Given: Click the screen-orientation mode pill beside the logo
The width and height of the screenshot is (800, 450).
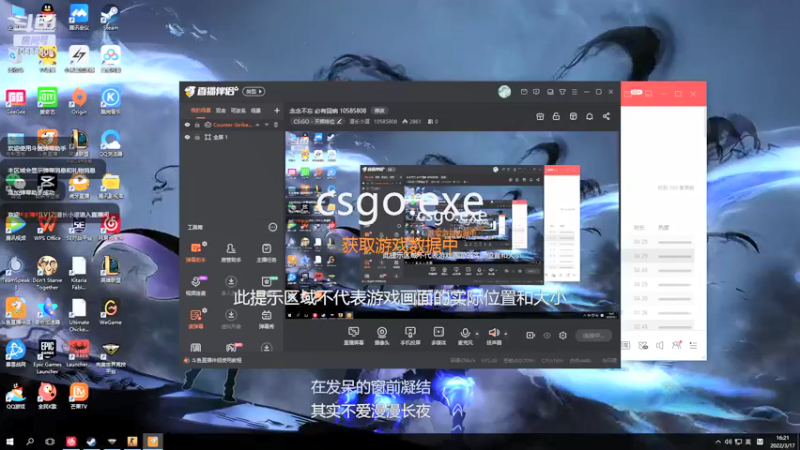Looking at the screenshot, I should [x=254, y=91].
